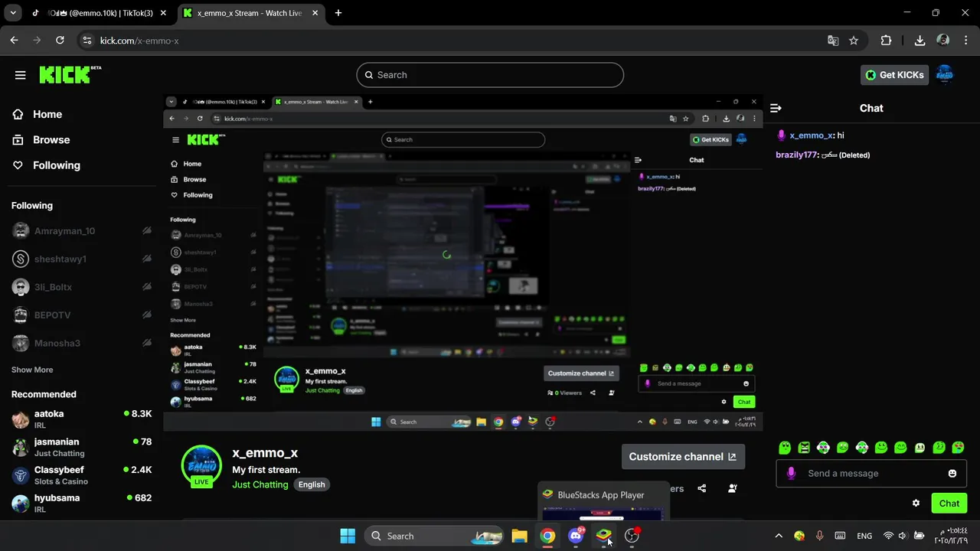Viewport: 980px width, 551px height.
Task: Open the Windows Start menu
Action: [348, 536]
